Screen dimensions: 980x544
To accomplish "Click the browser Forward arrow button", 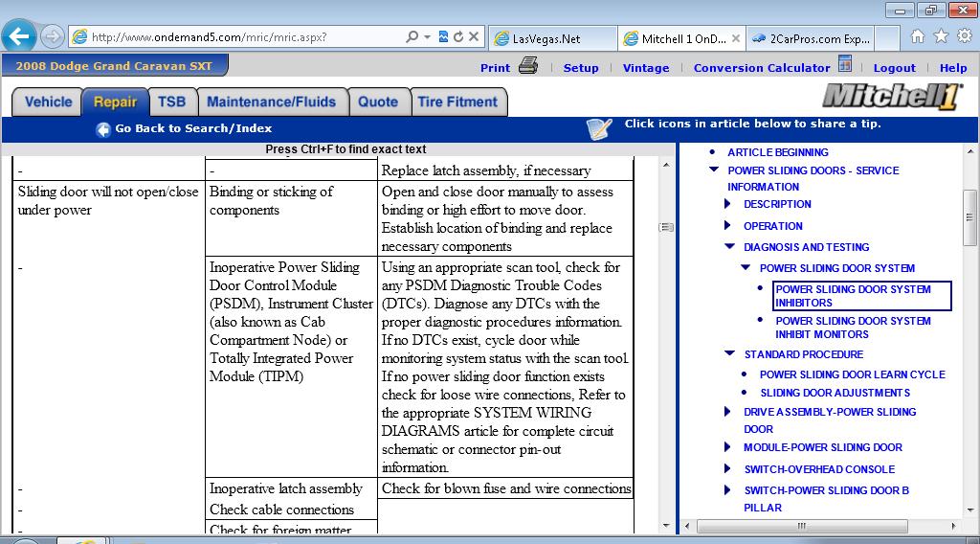I will [x=53, y=37].
